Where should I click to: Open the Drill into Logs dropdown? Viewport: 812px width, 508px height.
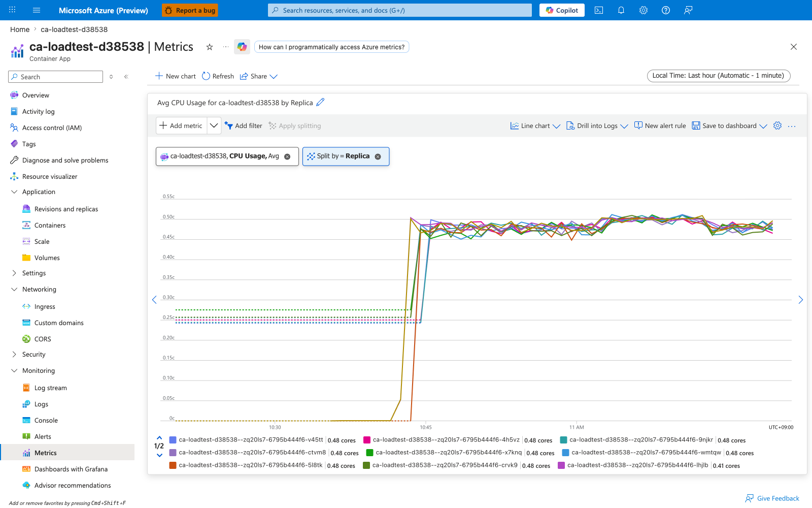point(597,125)
